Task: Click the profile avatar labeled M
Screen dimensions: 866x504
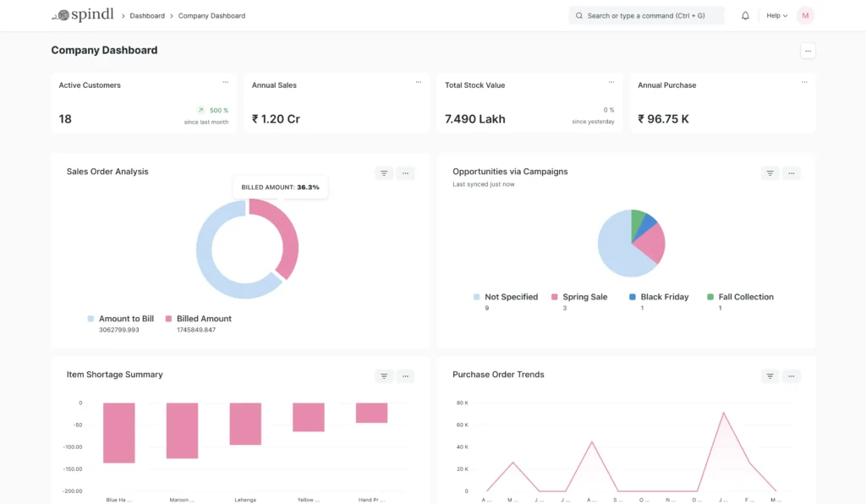Action: click(x=804, y=15)
